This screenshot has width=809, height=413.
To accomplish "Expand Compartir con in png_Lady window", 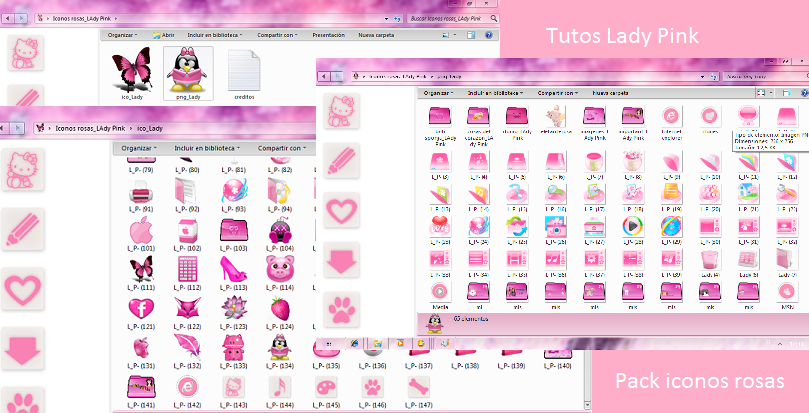I will pyautogui.click(x=558, y=93).
